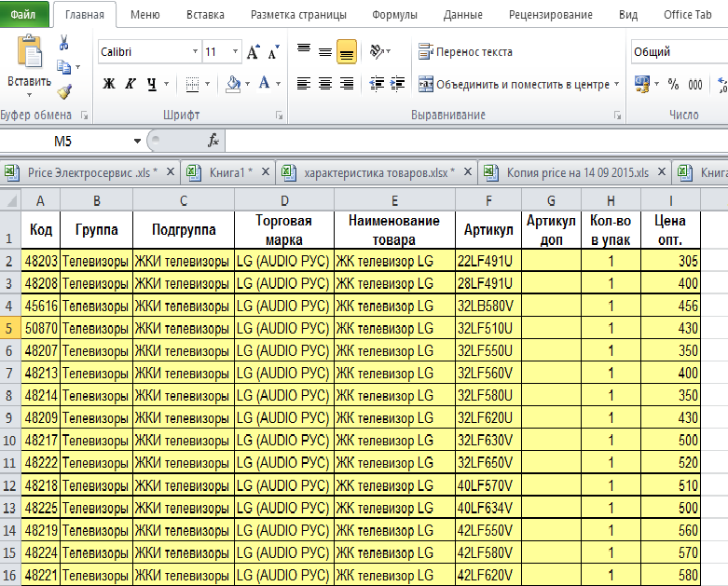Click the cell borders icon
The height and width of the screenshot is (586, 728).
(x=192, y=84)
